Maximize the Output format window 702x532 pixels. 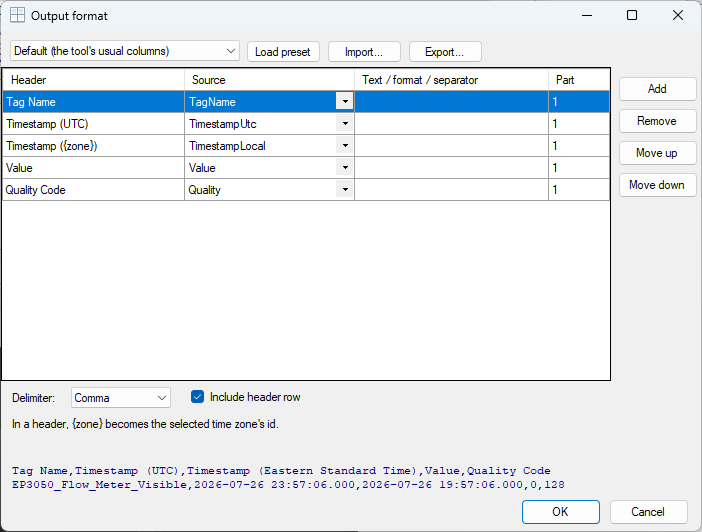pyautogui.click(x=632, y=15)
